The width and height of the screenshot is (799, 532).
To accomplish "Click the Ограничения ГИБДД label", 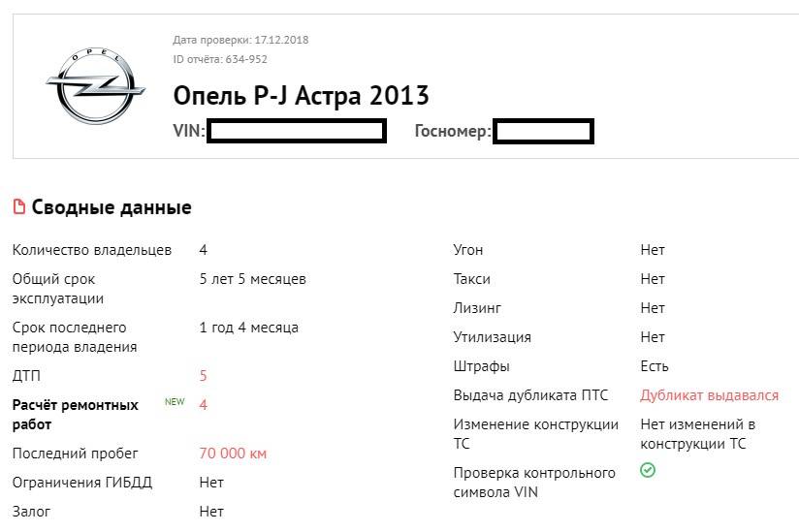I will pyautogui.click(x=82, y=483).
